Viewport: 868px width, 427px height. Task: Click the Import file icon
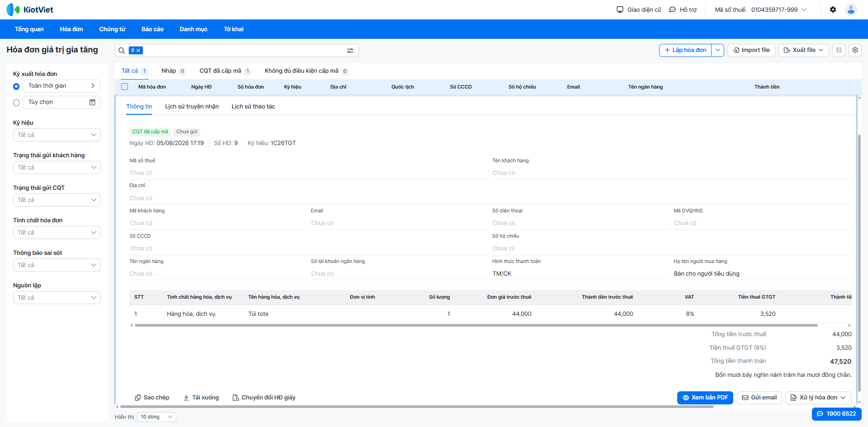[x=736, y=50]
